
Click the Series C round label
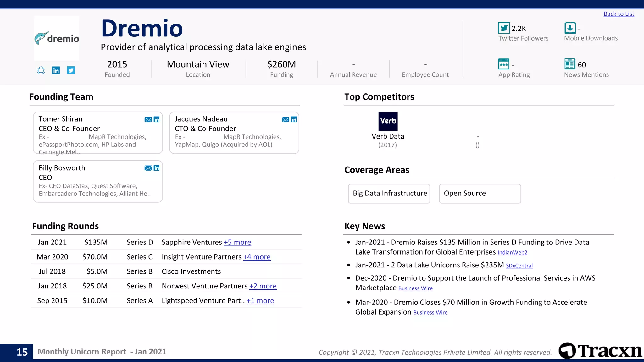140,257
